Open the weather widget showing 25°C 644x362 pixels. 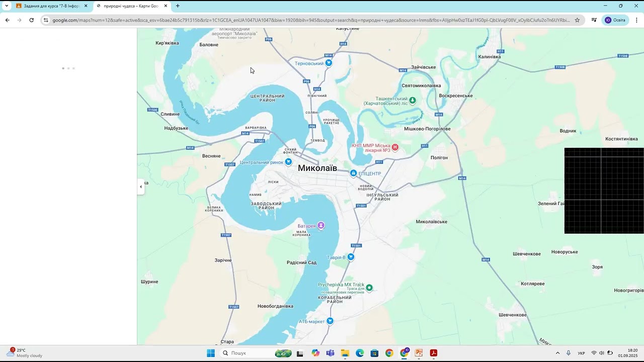24,353
